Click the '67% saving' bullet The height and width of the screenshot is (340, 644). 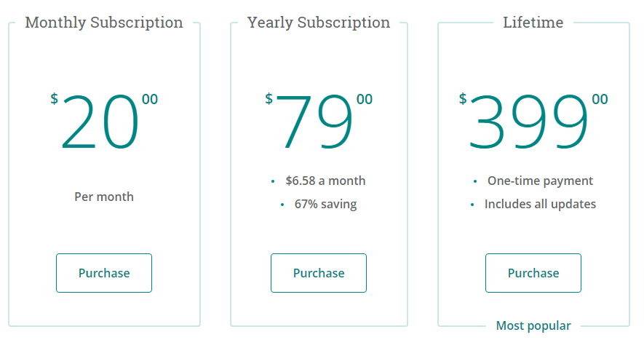point(326,204)
